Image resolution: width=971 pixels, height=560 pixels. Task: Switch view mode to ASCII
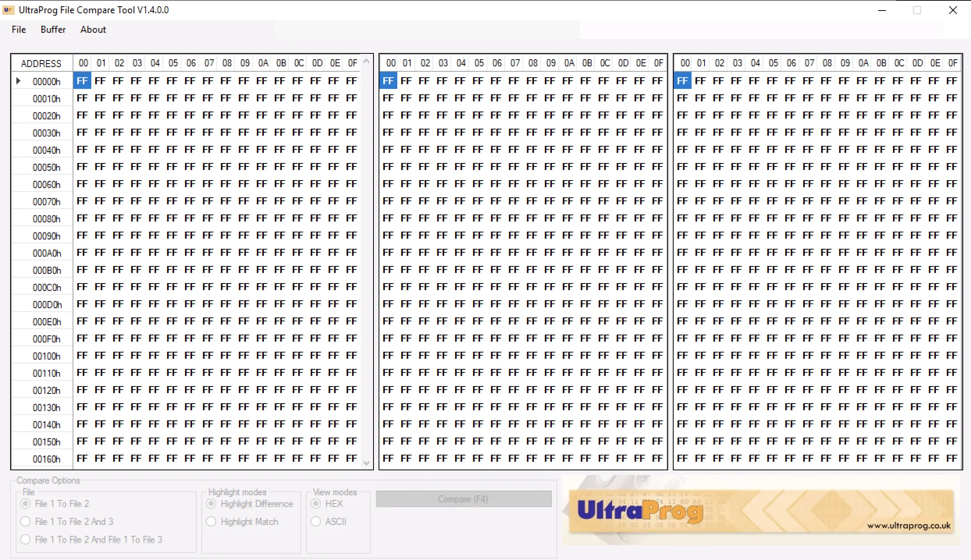pos(316,521)
